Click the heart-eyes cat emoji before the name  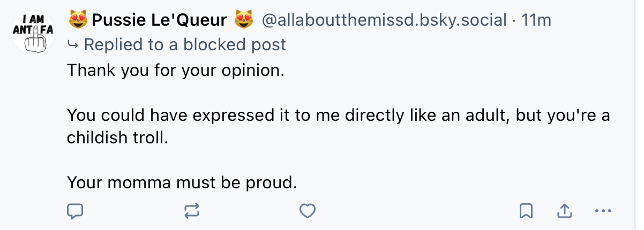pos(78,21)
